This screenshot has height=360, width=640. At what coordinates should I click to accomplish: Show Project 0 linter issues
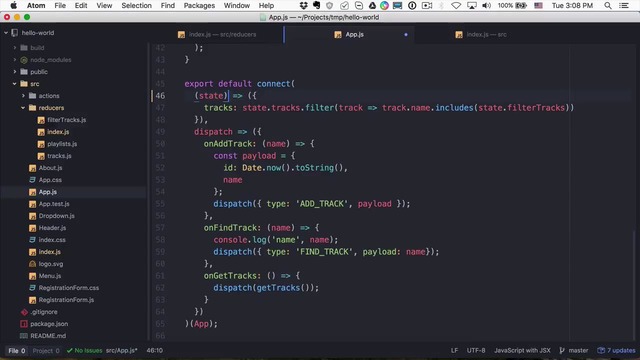[46, 350]
